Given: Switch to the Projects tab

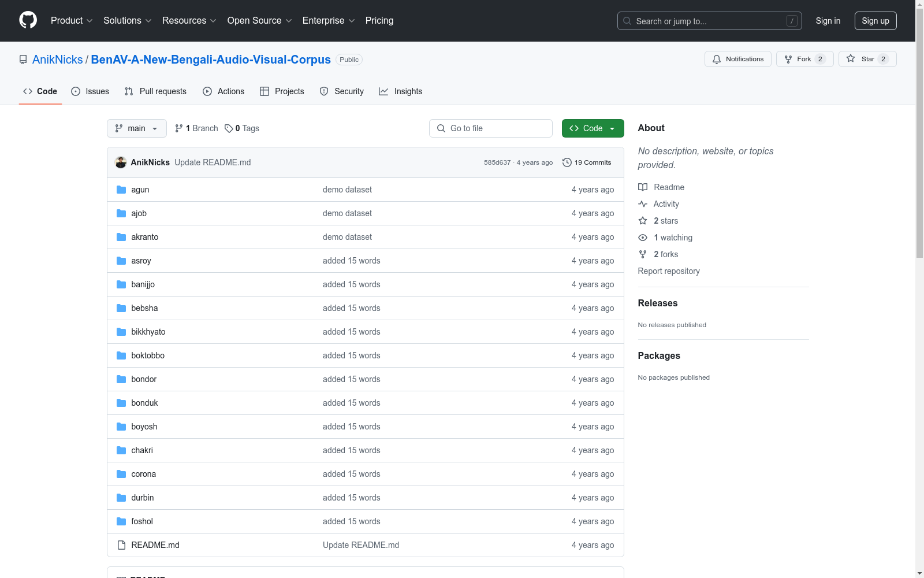Looking at the screenshot, I should [x=282, y=91].
